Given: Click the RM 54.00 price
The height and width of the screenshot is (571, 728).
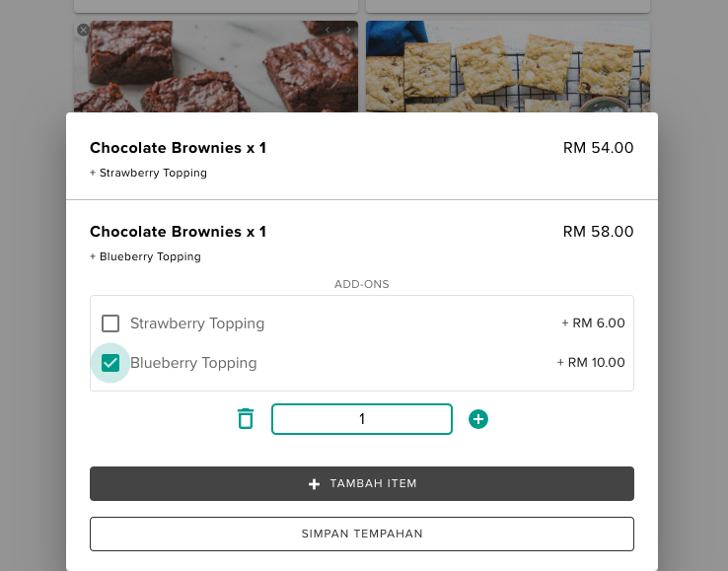Looking at the screenshot, I should point(598,148).
